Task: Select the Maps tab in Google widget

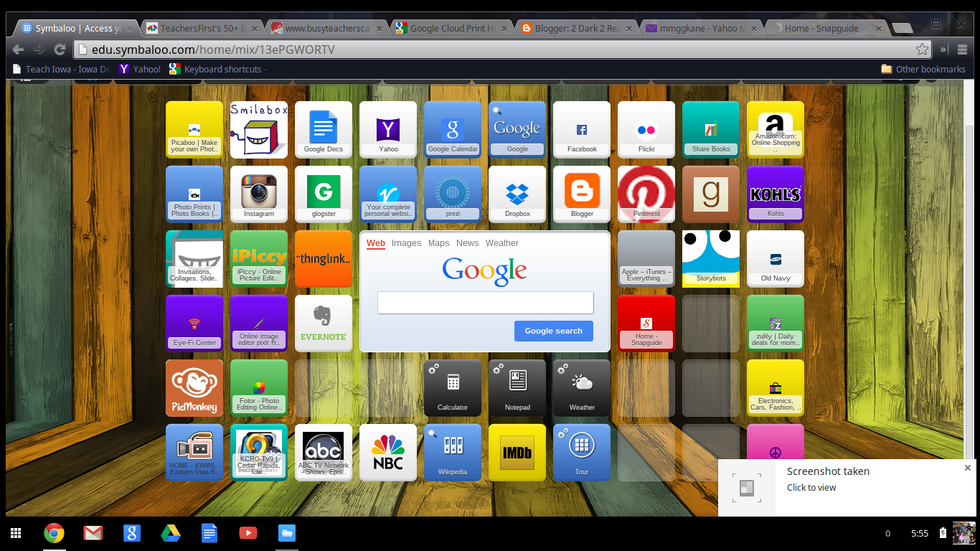Action: (x=439, y=243)
